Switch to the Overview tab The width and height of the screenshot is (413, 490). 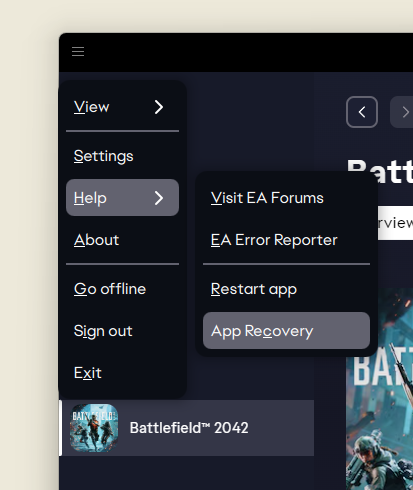(x=395, y=223)
